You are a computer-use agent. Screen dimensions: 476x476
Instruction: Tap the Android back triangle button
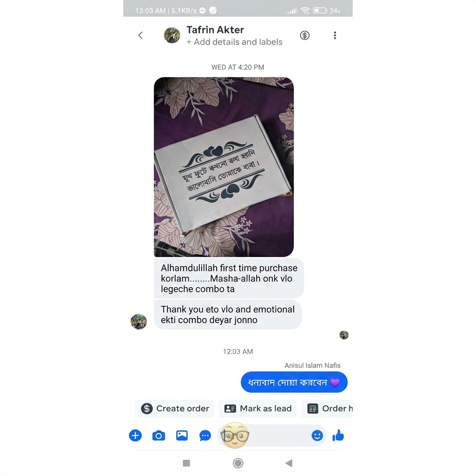click(x=289, y=463)
